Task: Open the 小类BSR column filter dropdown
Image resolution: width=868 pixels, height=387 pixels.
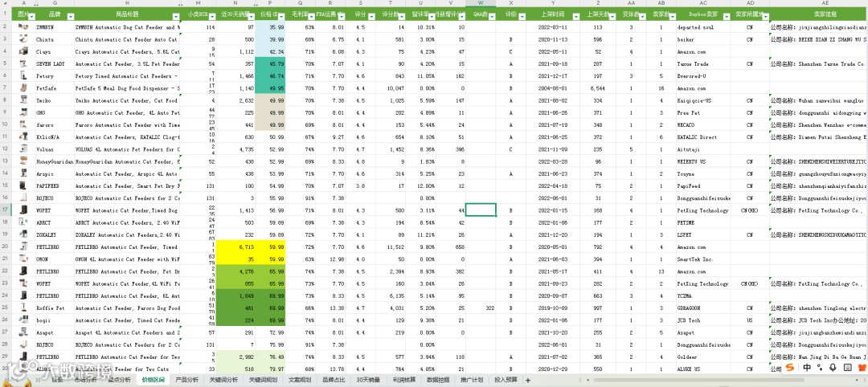Action: (x=212, y=17)
